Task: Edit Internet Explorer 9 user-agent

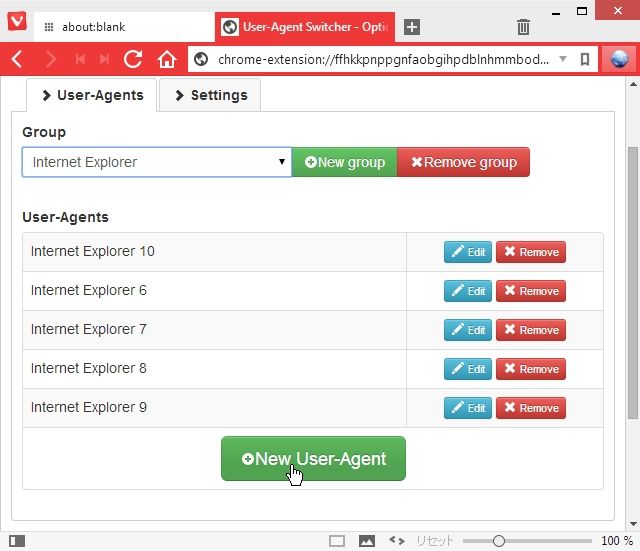Action: click(x=468, y=408)
